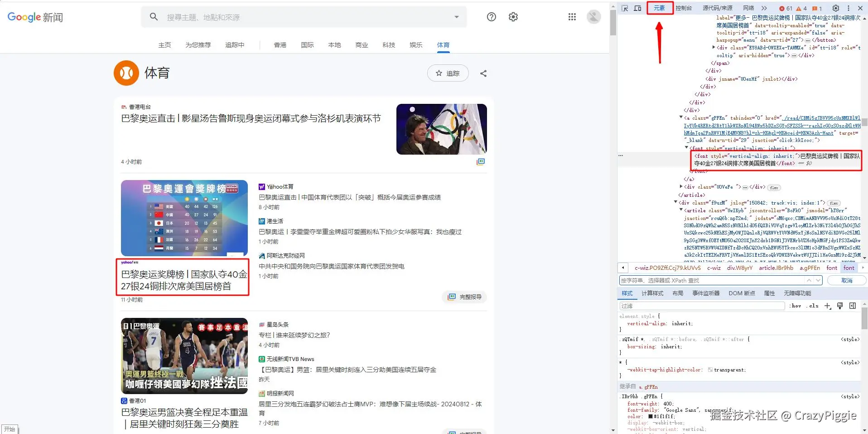
Task: Open the Google apps grid icon
Action: [572, 17]
